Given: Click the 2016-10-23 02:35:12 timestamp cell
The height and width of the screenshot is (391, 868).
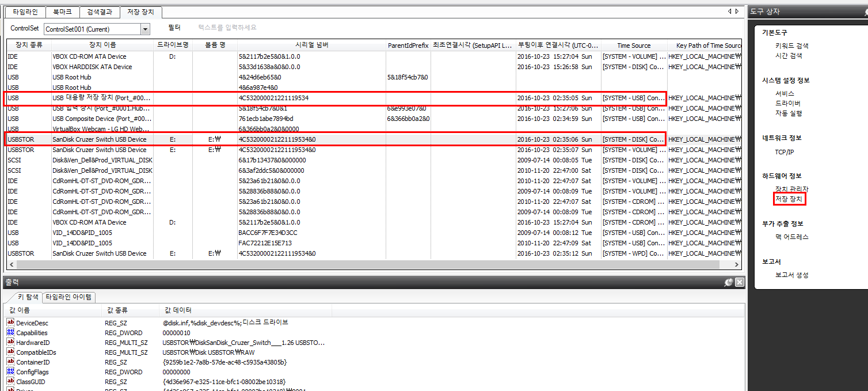Looking at the screenshot, I should (554, 253).
